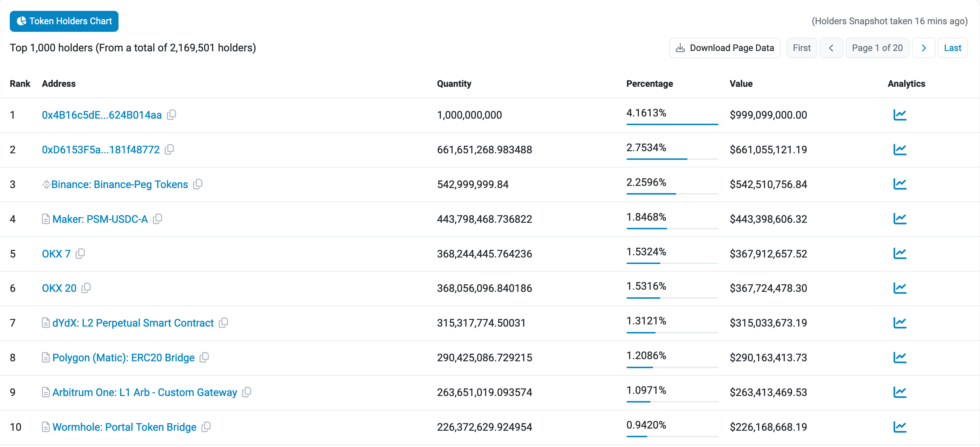Image resolution: width=980 pixels, height=447 pixels.
Task: Click the Percentage column header
Action: pos(649,84)
